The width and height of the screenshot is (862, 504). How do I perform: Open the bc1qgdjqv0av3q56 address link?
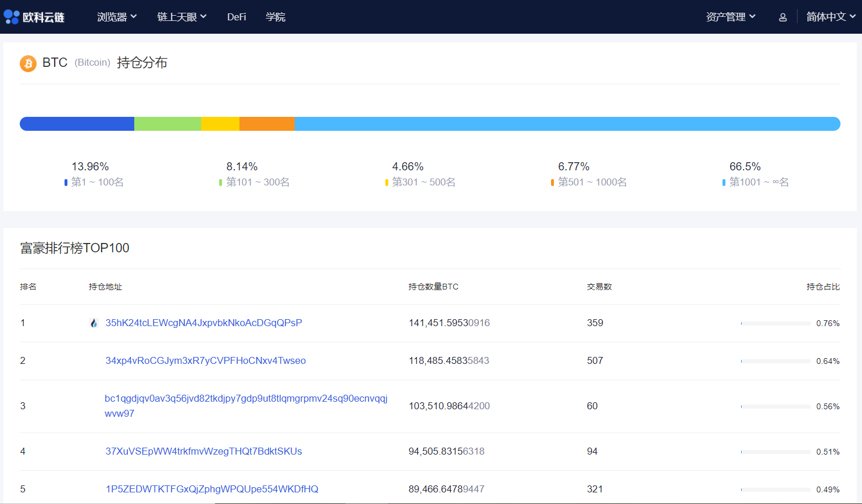coord(246,406)
